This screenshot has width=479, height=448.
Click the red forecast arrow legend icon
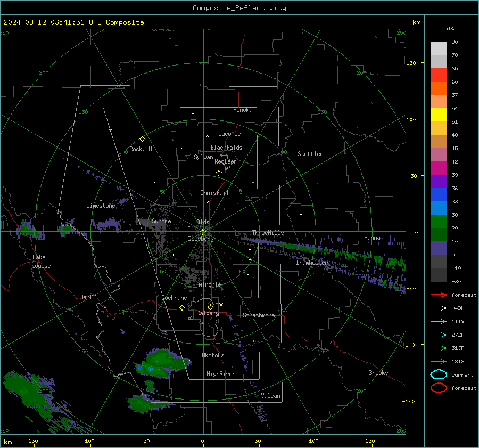(439, 295)
